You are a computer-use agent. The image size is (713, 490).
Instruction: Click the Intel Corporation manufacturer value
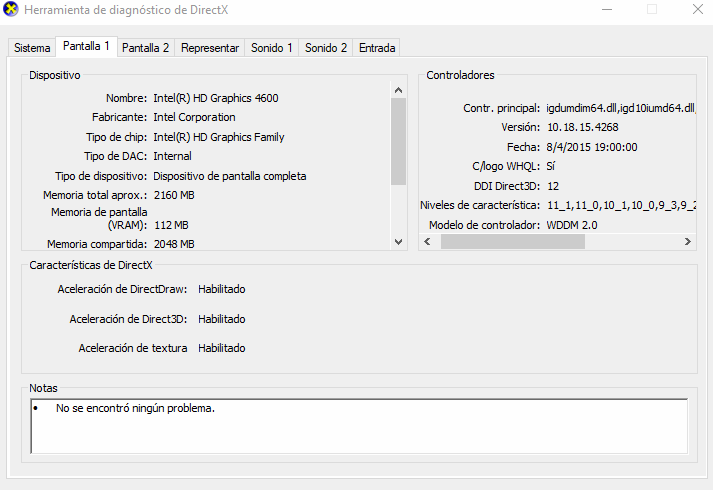(194, 117)
